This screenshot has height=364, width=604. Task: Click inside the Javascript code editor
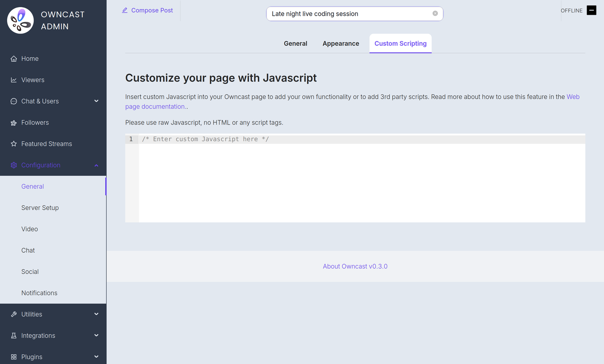362,178
